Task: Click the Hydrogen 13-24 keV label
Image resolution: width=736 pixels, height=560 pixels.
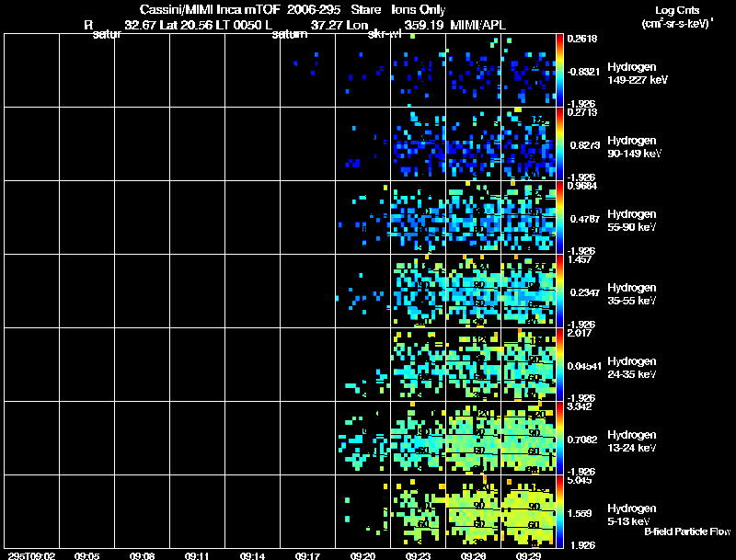Action: [x=632, y=441]
